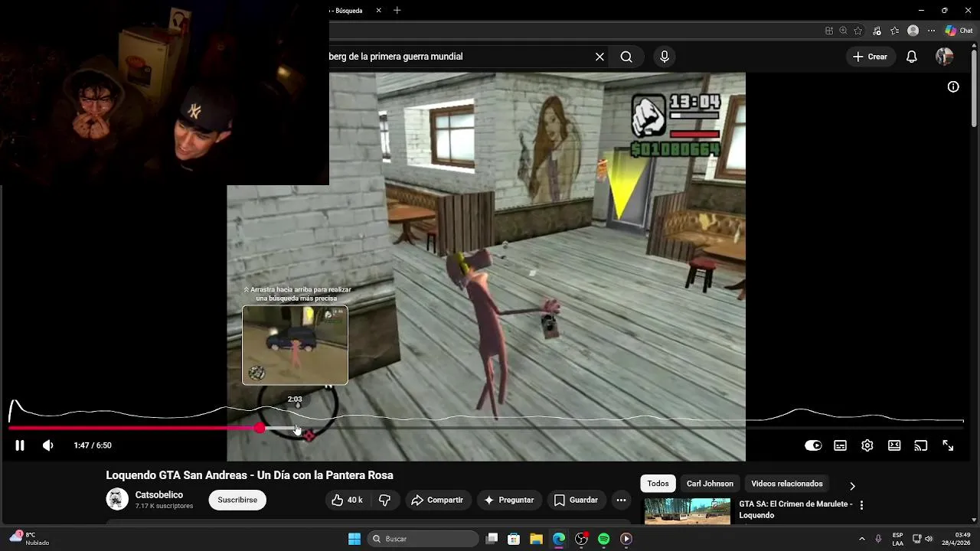Screen dimensions: 980x551
Task: Open more actions ellipsis under the video
Action: (621, 500)
